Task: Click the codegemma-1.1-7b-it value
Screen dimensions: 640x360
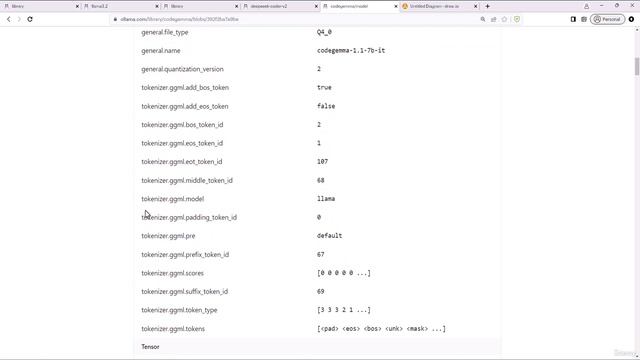Action: 351,51
